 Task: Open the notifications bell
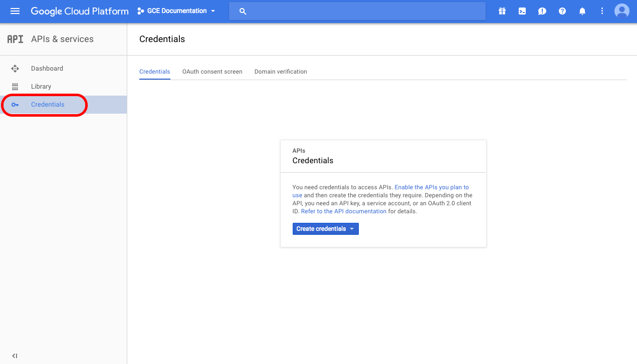582,11
